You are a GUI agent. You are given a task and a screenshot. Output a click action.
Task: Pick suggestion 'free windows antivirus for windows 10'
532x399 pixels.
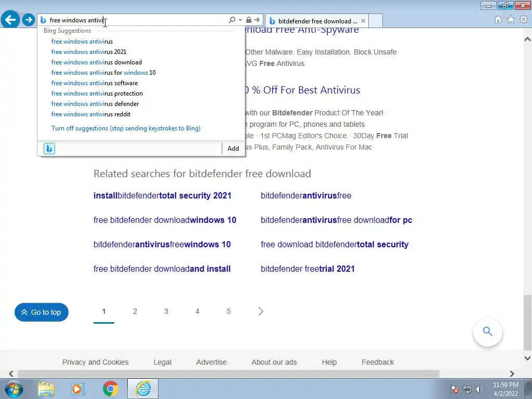[x=103, y=73]
